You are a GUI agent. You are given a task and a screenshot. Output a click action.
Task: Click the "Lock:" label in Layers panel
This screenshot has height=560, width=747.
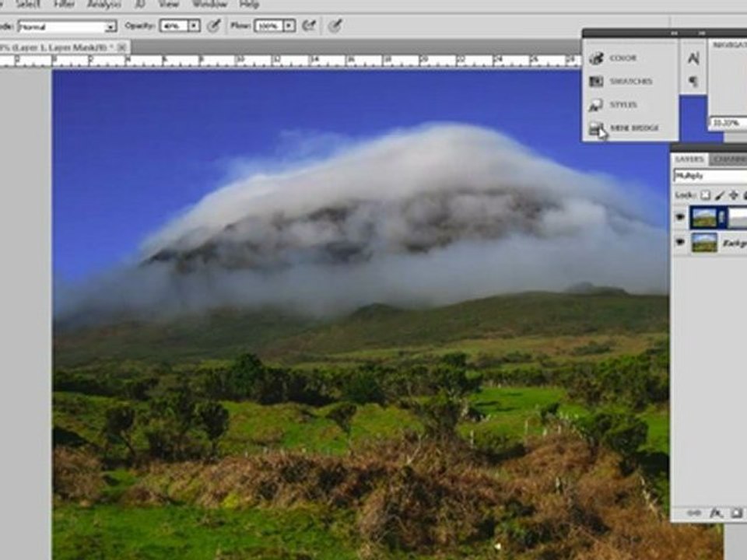tap(686, 195)
